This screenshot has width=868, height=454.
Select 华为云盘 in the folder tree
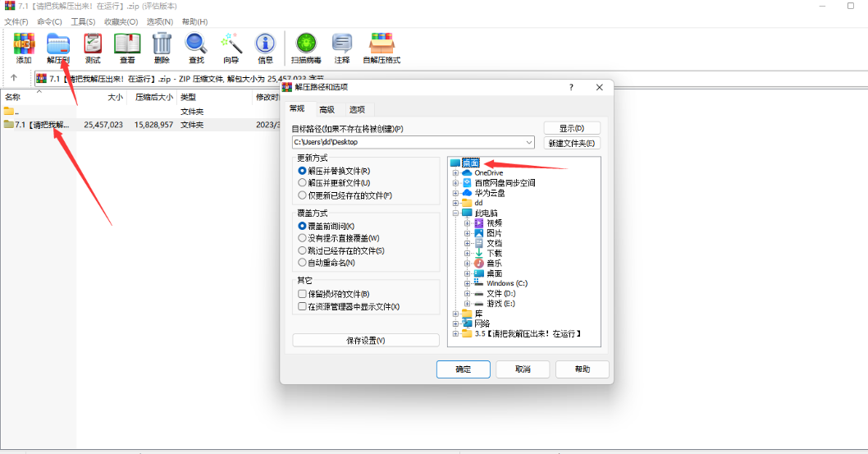click(489, 193)
